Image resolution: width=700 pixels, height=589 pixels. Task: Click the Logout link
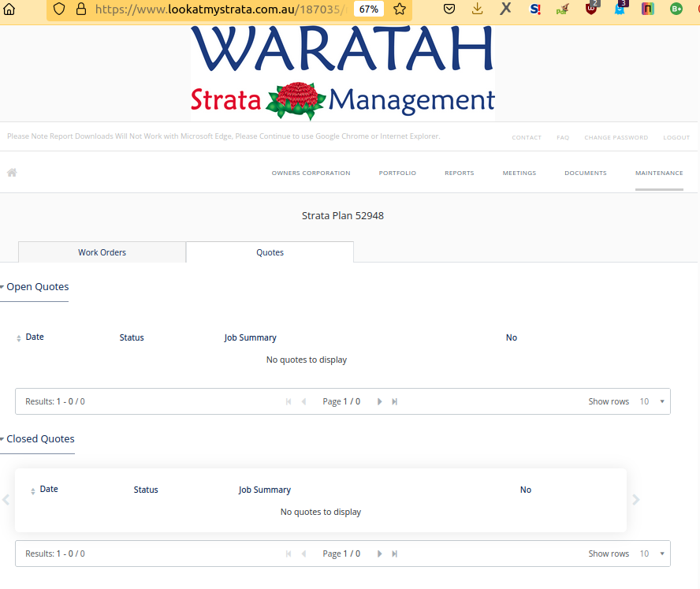tap(676, 137)
